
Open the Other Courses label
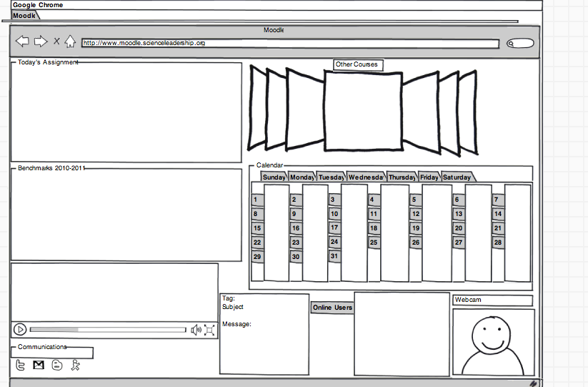[357, 65]
